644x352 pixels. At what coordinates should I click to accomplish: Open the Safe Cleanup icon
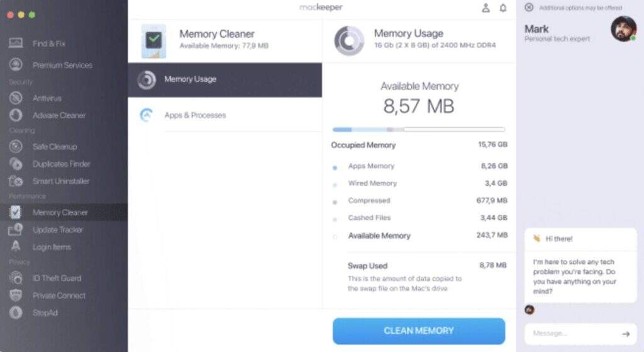[16, 147]
